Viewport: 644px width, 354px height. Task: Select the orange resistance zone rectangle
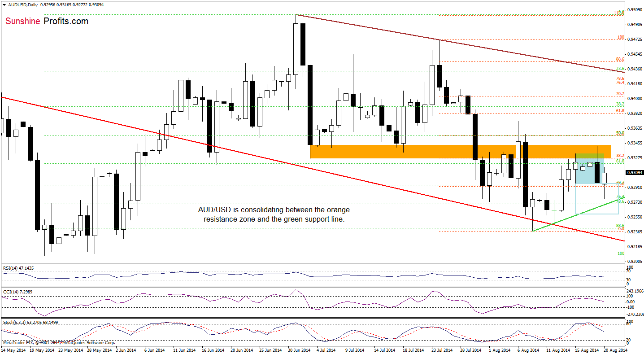[461, 151]
